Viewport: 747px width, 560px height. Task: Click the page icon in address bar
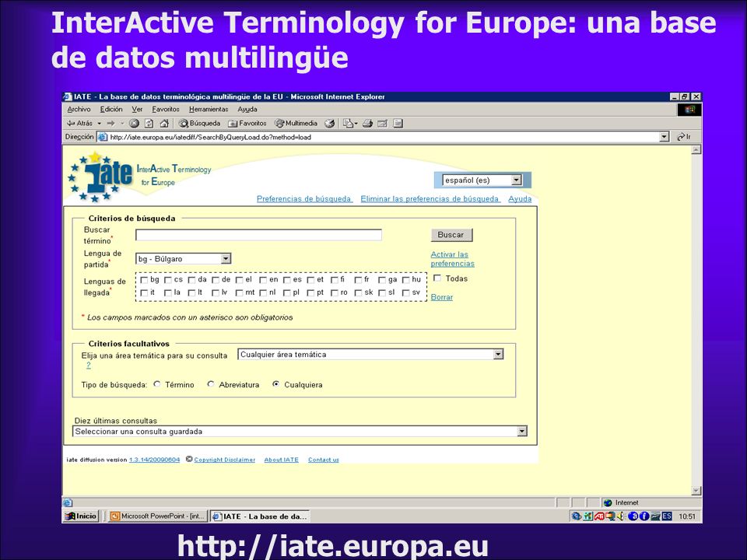click(x=103, y=137)
